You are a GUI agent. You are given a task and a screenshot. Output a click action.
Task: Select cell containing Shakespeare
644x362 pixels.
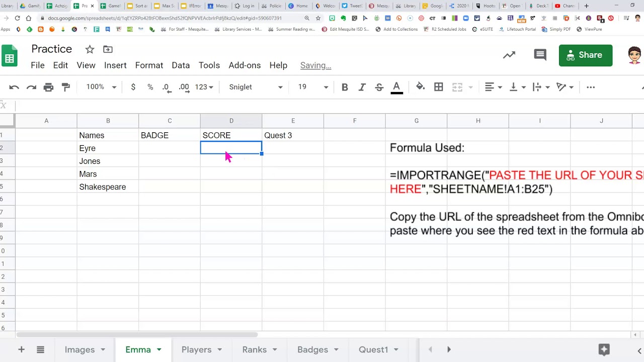108,187
